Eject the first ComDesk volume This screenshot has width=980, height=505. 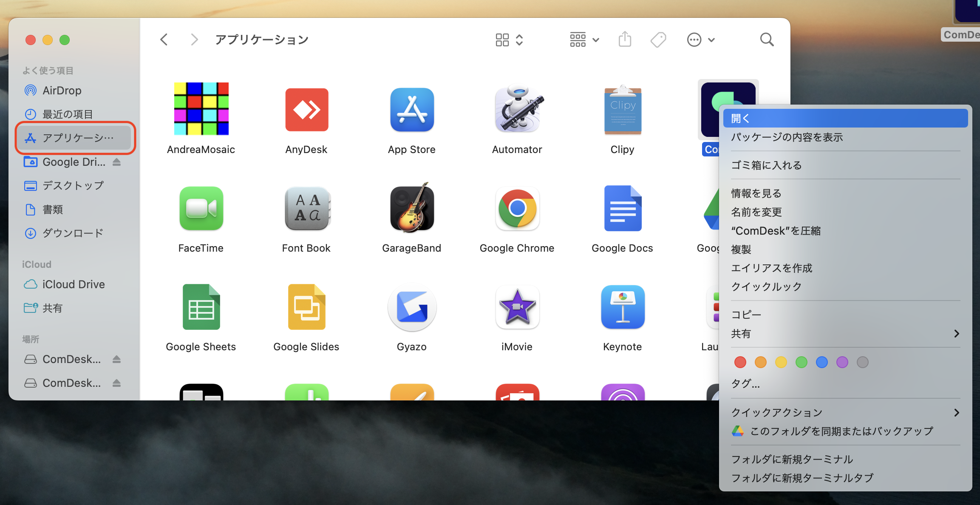click(117, 359)
